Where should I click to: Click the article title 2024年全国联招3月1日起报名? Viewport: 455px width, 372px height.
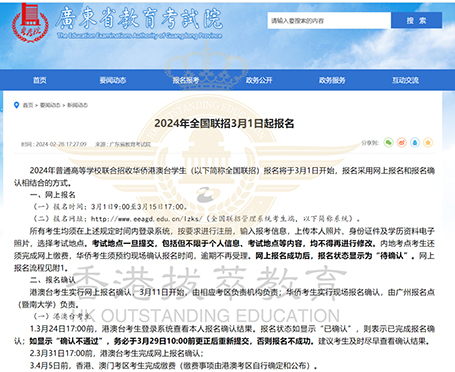(224, 124)
